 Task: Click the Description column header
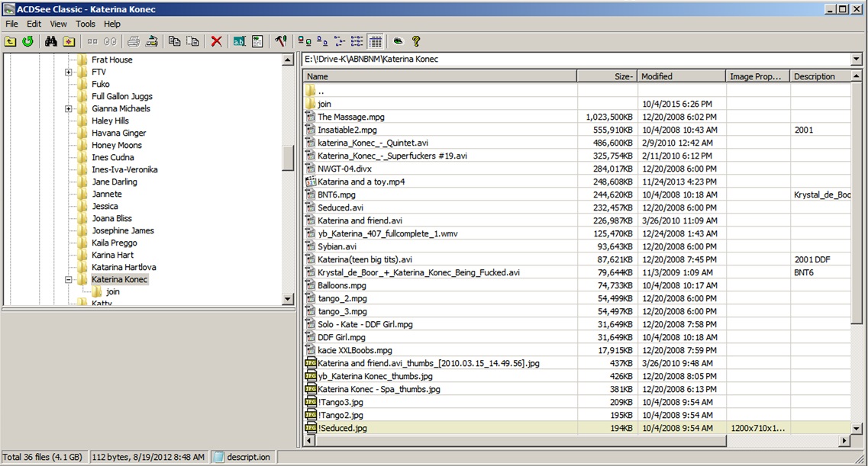click(x=821, y=76)
